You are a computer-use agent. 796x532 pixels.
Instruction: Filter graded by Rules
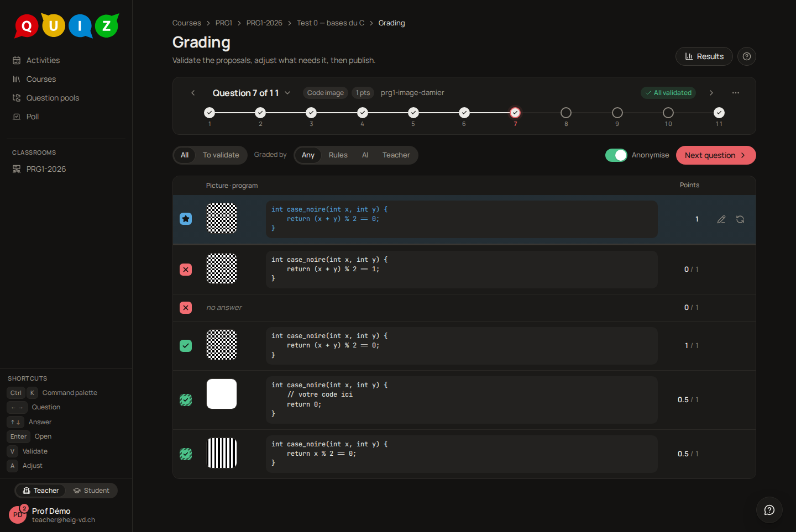(x=338, y=155)
